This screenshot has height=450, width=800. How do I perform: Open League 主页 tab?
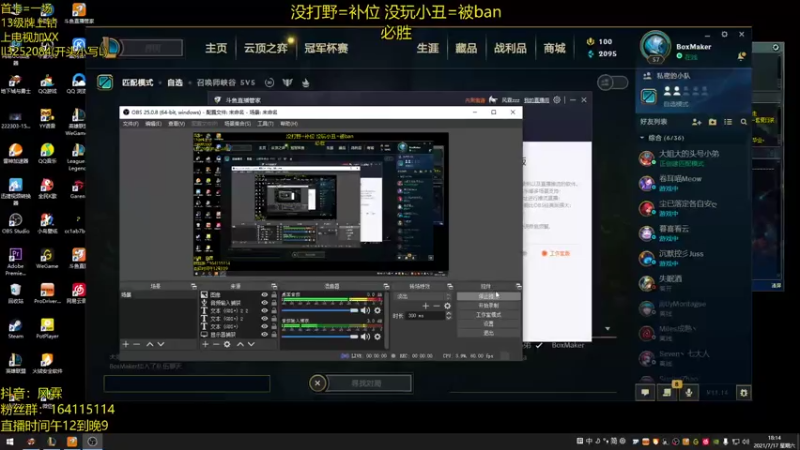click(216, 48)
